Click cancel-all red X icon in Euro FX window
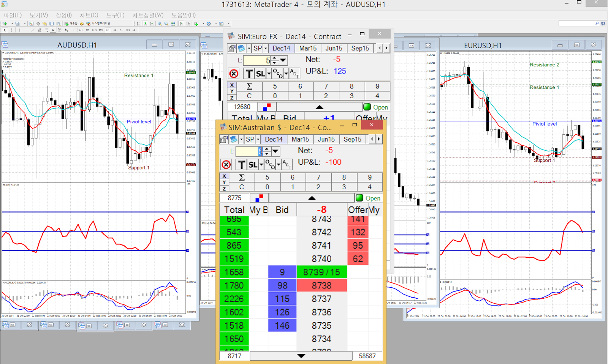This screenshot has width=608, height=364. click(x=234, y=74)
